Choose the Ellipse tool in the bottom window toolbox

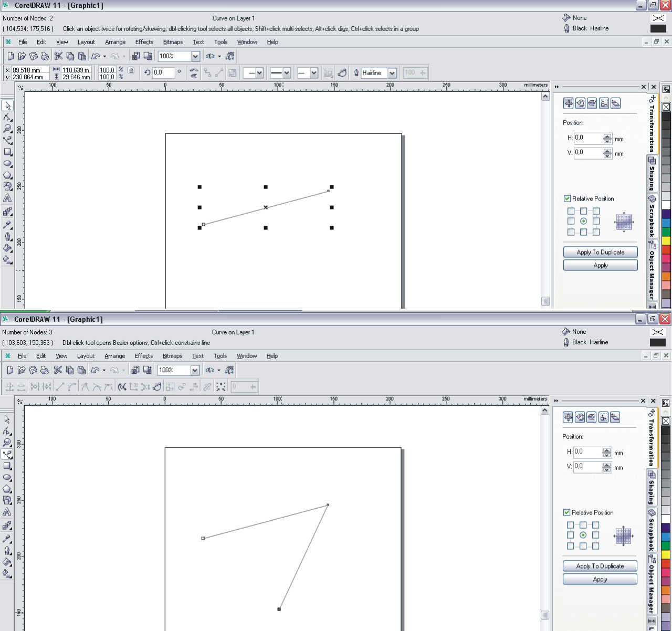[7, 478]
